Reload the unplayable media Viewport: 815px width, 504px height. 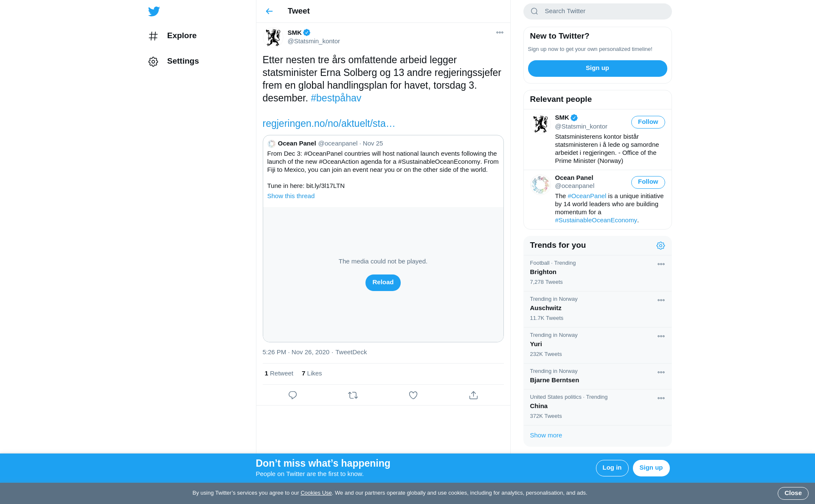pos(383,283)
